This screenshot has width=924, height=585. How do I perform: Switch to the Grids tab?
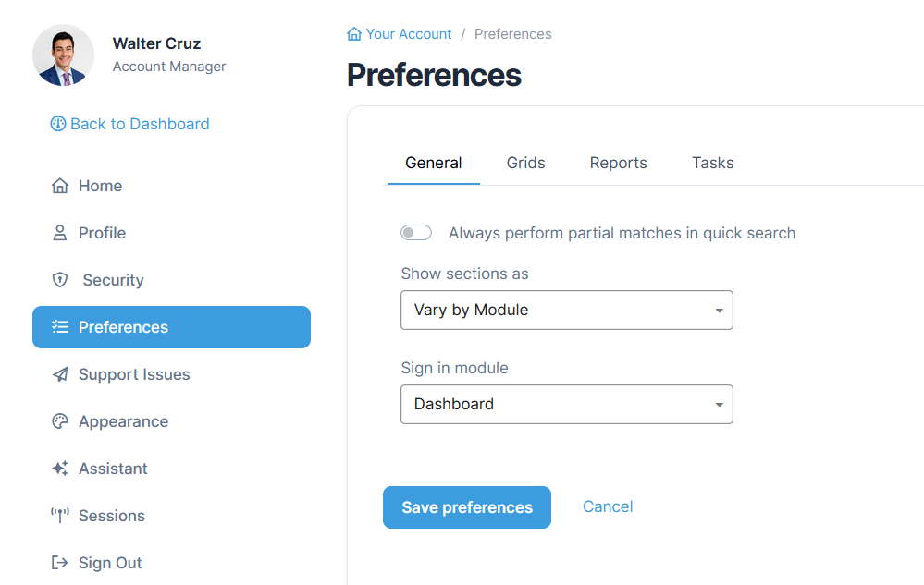(x=525, y=163)
